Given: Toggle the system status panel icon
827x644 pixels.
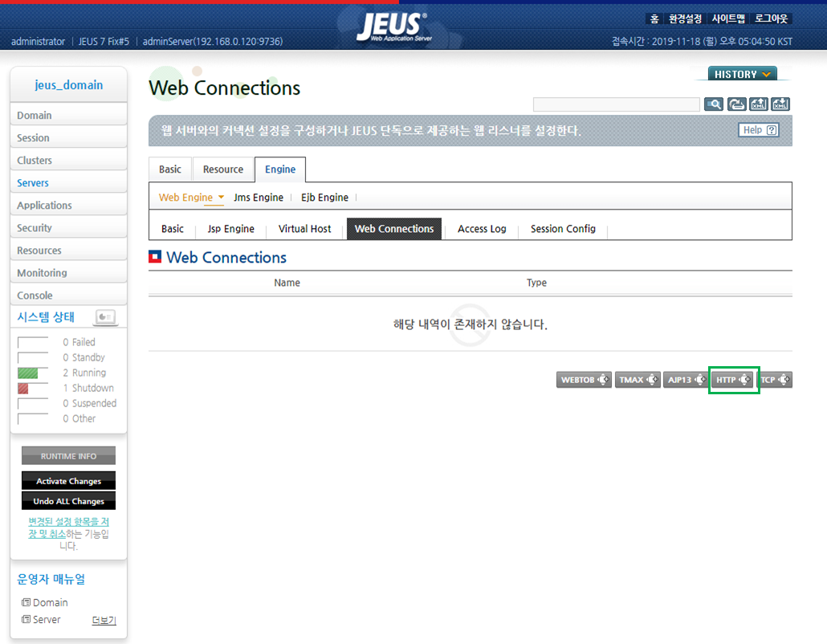Looking at the screenshot, I should (x=105, y=316).
